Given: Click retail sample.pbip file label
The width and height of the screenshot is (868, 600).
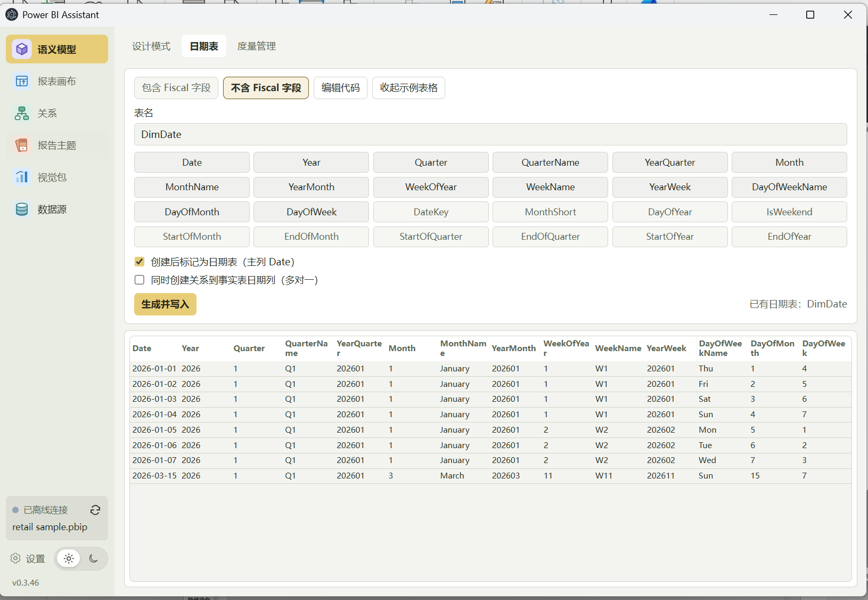Looking at the screenshot, I should [x=50, y=527].
